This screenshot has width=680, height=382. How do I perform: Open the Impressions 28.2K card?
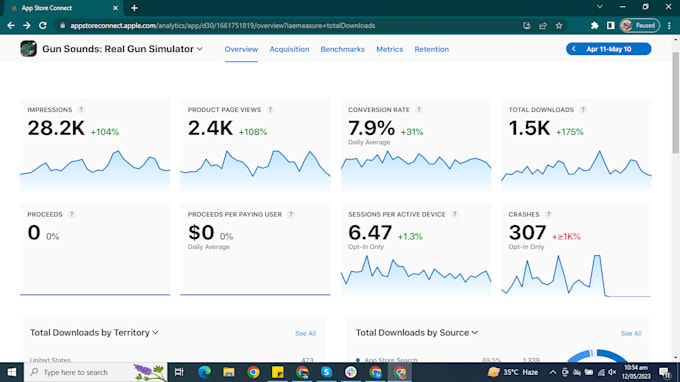tap(95, 145)
